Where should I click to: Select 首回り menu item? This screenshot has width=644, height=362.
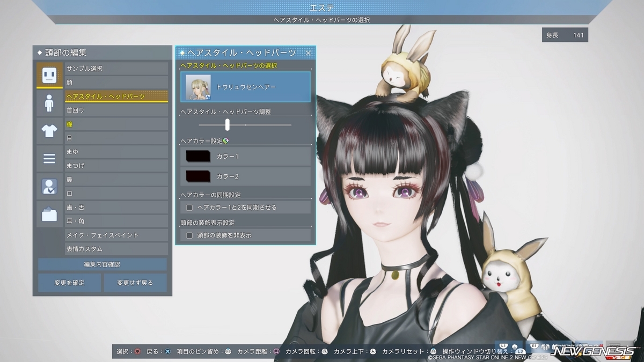coord(116,110)
